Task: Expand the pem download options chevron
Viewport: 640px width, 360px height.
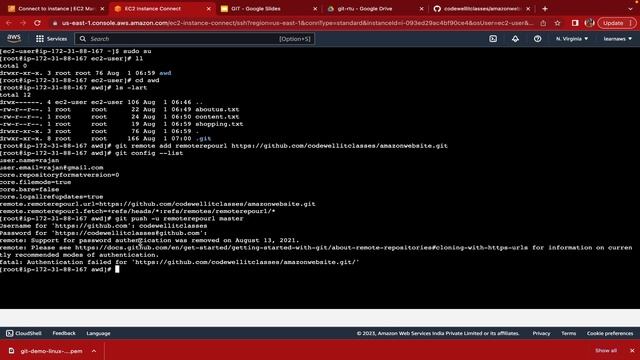Action: (x=94, y=351)
